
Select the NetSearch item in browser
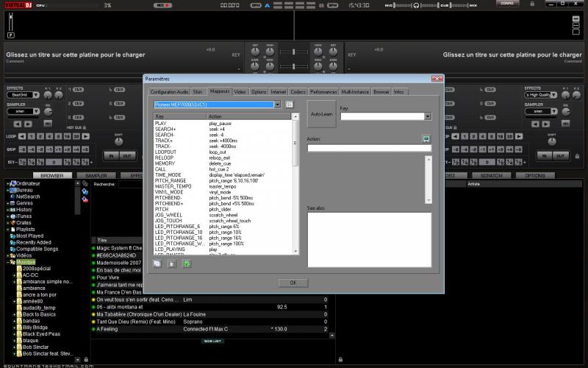click(x=27, y=197)
